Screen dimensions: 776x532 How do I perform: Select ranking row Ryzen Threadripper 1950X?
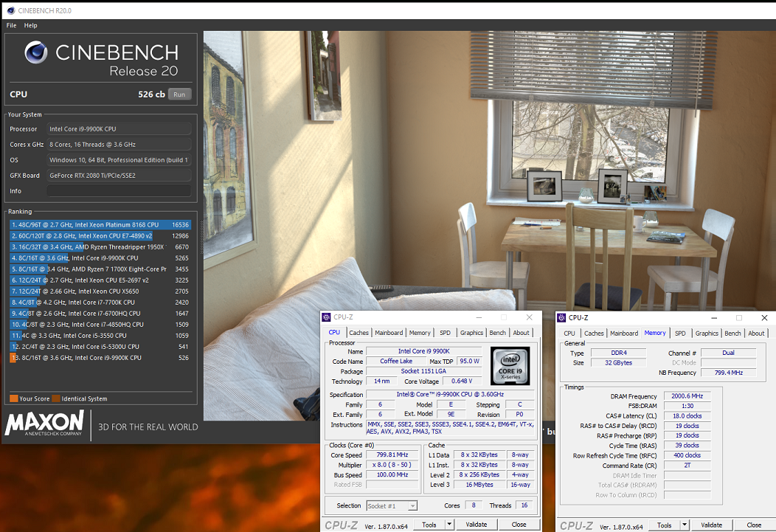pos(100,247)
